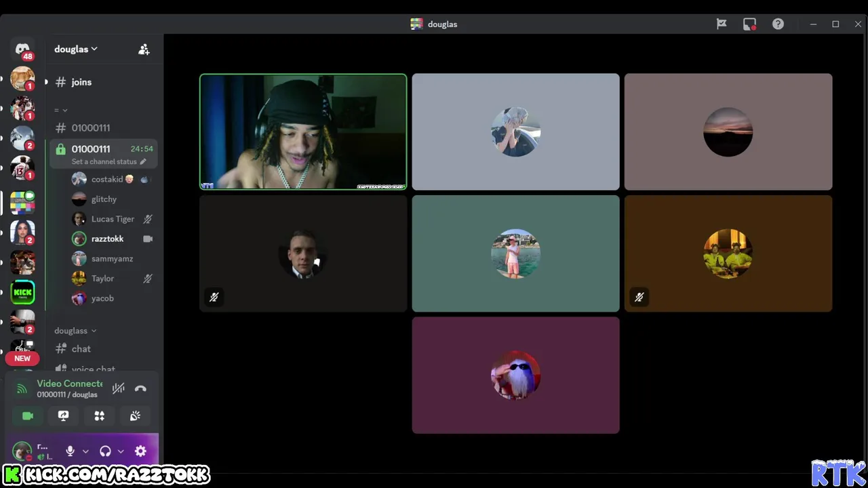The height and width of the screenshot is (488, 868).
Task: Click the 'Video Connected' status text
Action: tap(70, 384)
